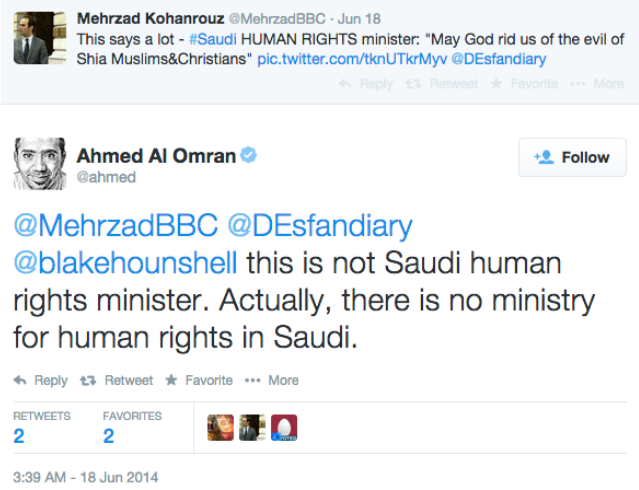Reply to Ahmed Al Omran's tweet
This screenshot has width=639, height=490.
click(x=41, y=380)
